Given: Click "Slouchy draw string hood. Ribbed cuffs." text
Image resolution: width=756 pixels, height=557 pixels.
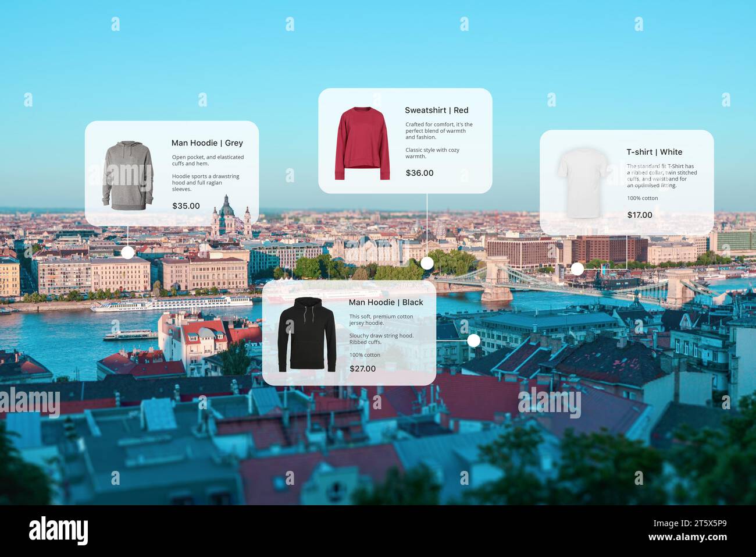Looking at the screenshot, I should tap(381, 339).
